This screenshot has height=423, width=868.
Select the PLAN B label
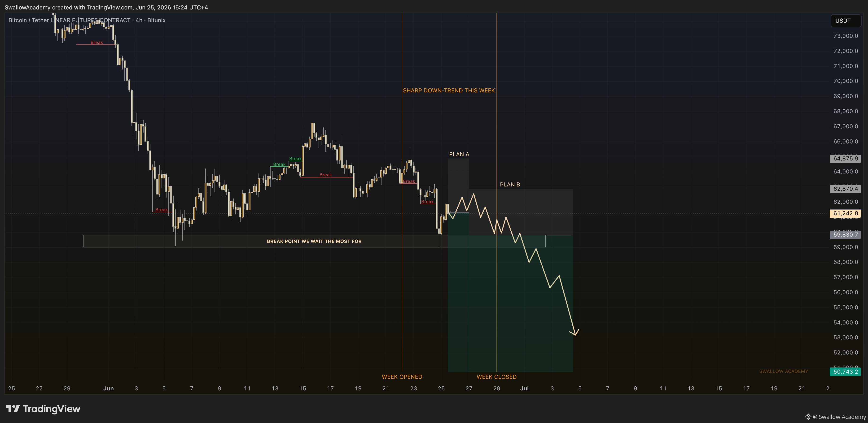pos(510,185)
